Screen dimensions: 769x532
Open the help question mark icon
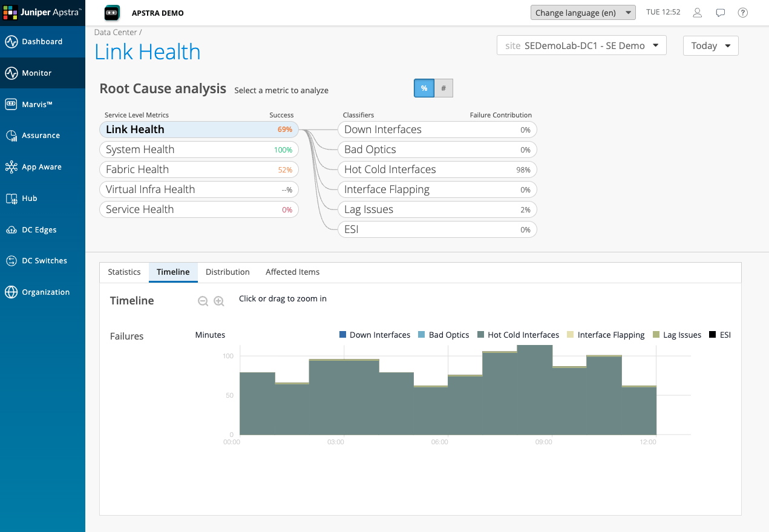point(743,13)
